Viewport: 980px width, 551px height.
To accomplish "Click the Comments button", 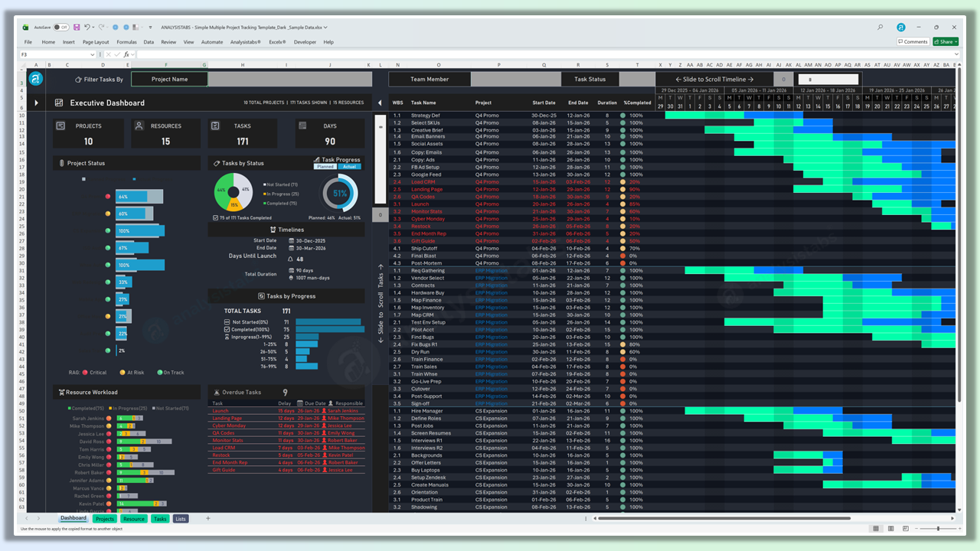I will [x=913, y=42].
